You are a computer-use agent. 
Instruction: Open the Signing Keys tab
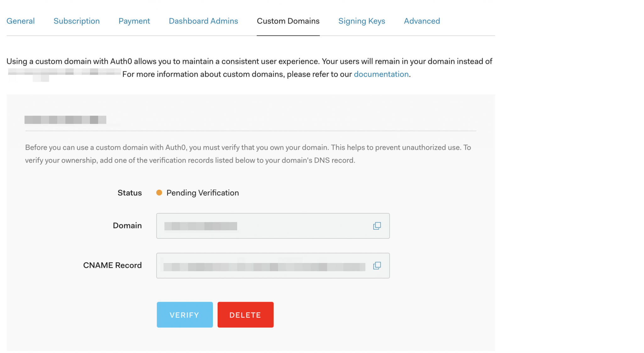coord(362,21)
